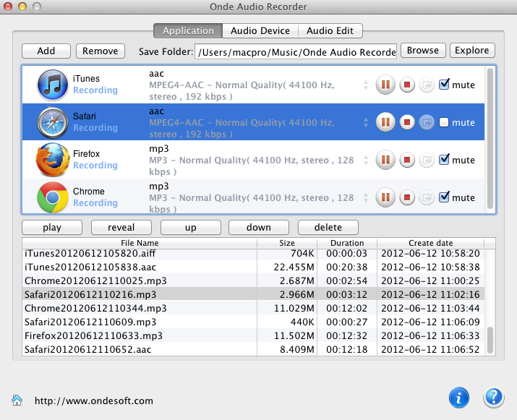517x420 pixels.
Task: Click the Safari compass app icon
Action: (x=53, y=122)
